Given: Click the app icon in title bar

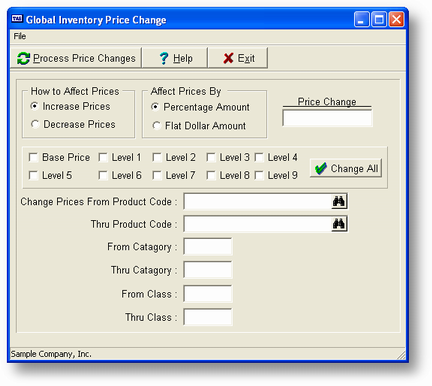Looking at the screenshot, I should tap(17, 19).
